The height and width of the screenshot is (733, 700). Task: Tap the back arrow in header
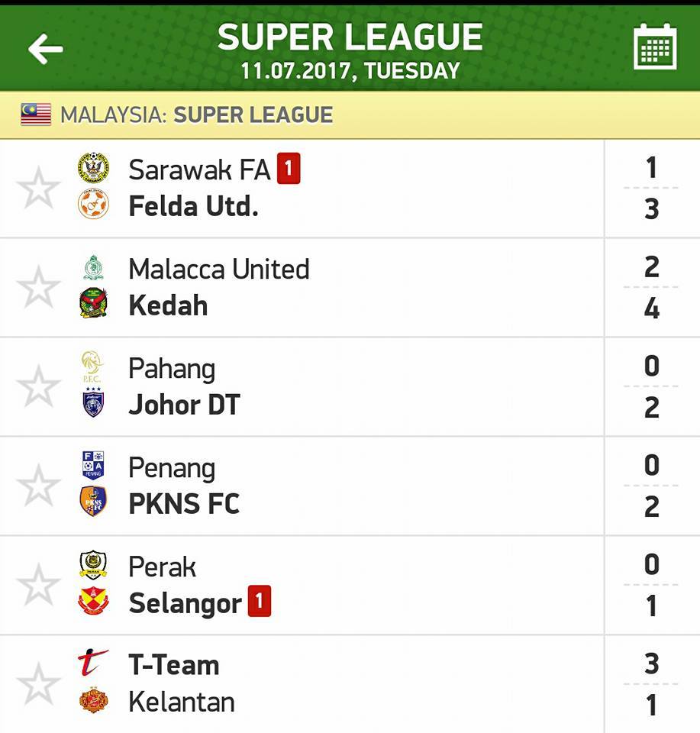click(45, 49)
